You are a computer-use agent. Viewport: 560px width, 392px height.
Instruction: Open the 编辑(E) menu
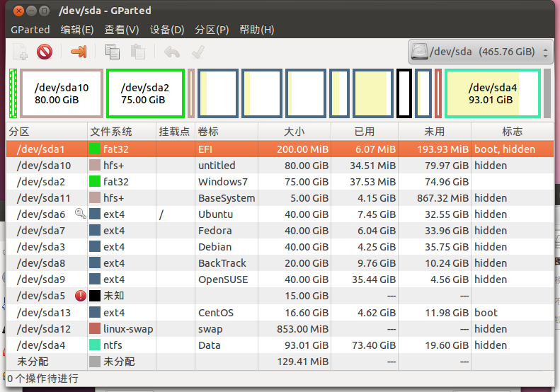76,30
